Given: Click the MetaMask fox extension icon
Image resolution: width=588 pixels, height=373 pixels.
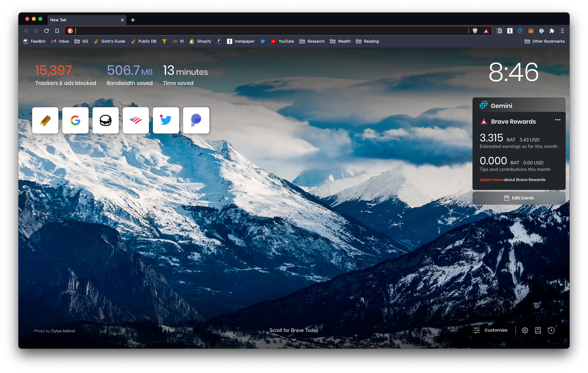Looking at the screenshot, I should pos(531,31).
